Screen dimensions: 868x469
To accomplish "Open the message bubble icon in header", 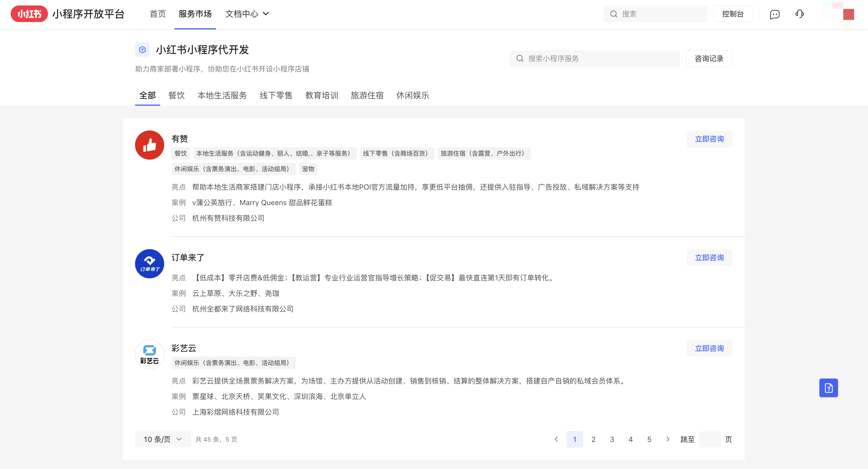I will [775, 14].
